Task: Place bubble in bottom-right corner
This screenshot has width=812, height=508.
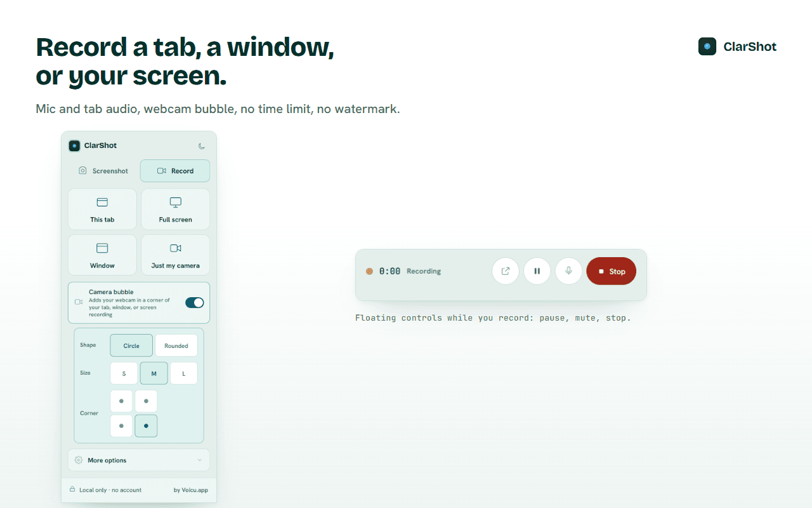Action: (146, 426)
